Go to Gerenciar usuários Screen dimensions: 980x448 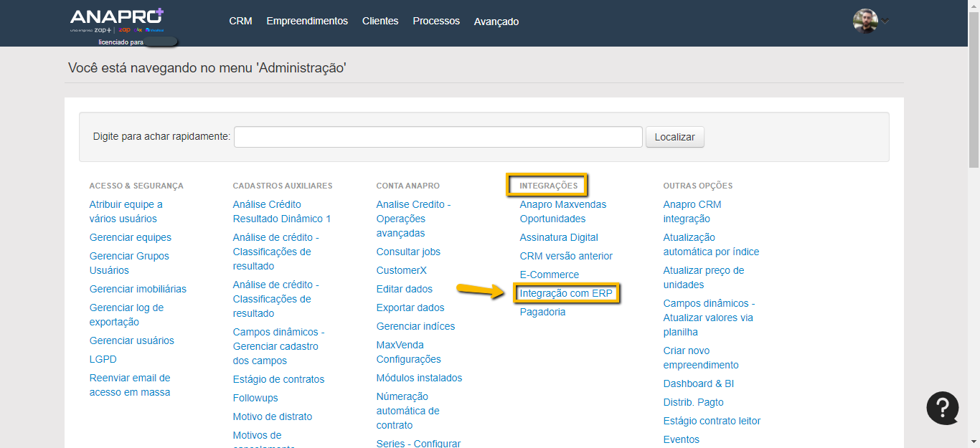(x=131, y=340)
